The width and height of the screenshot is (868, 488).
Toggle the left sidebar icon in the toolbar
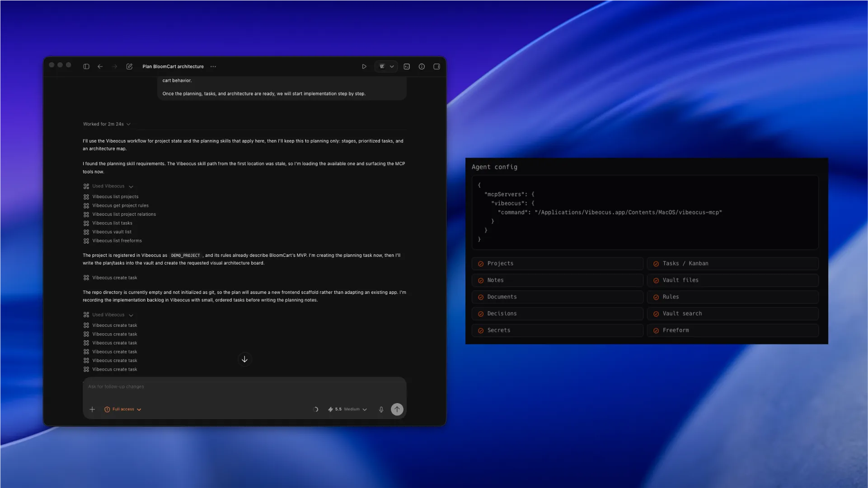pos(86,66)
